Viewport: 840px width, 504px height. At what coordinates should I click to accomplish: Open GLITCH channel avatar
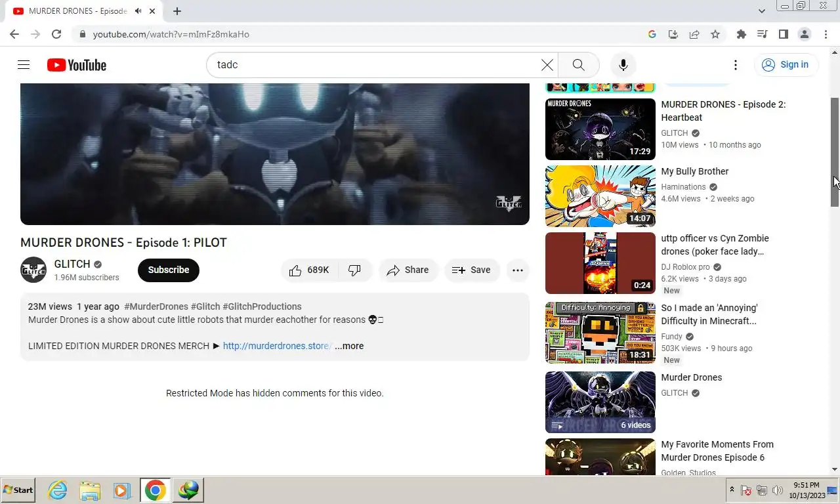click(33, 270)
